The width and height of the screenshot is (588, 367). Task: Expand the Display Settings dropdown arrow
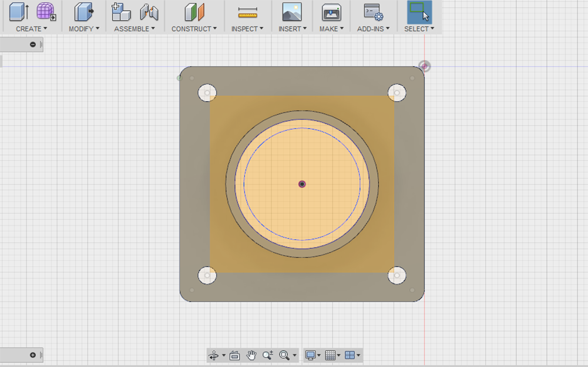click(319, 355)
